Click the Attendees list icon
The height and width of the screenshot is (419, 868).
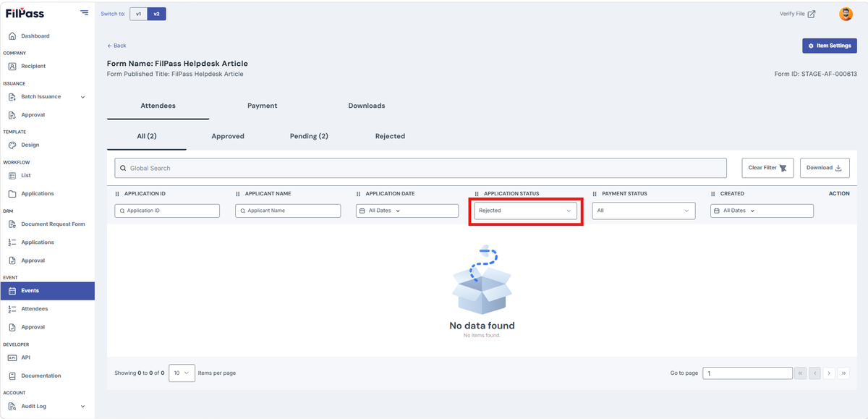coord(12,309)
